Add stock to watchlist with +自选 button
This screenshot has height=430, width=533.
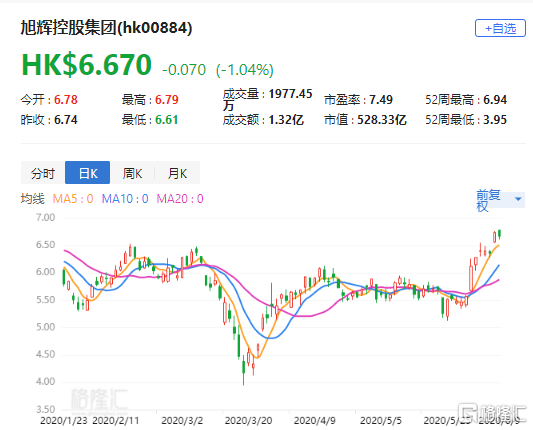[x=500, y=28]
